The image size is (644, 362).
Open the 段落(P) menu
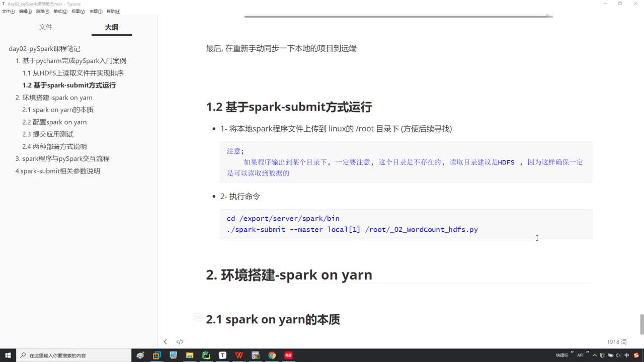pos(43,11)
